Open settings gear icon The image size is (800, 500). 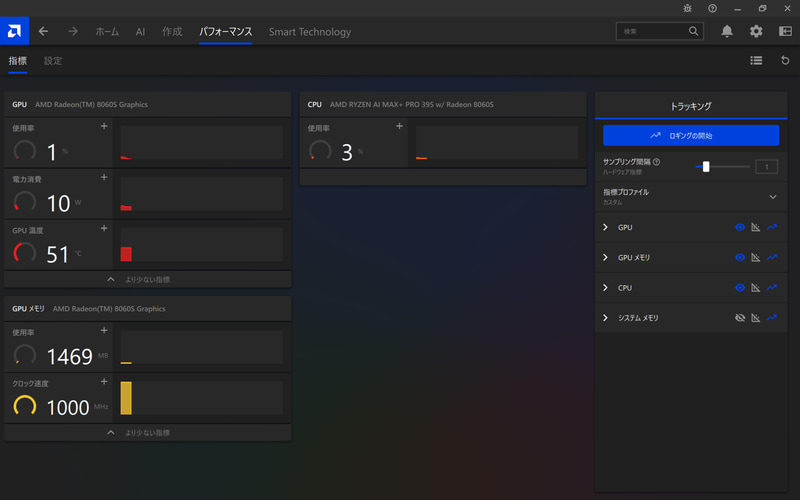(x=756, y=31)
